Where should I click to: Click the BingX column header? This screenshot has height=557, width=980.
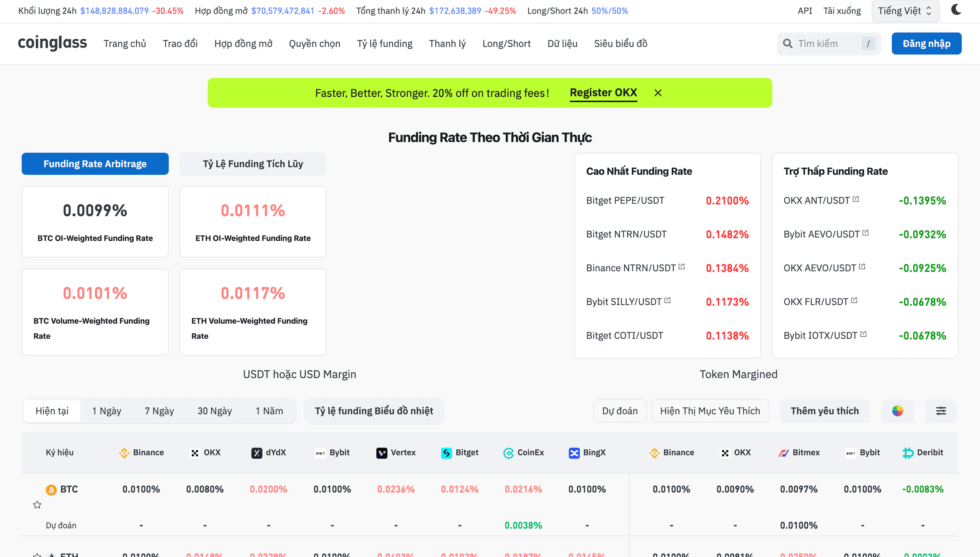pyautogui.click(x=587, y=453)
